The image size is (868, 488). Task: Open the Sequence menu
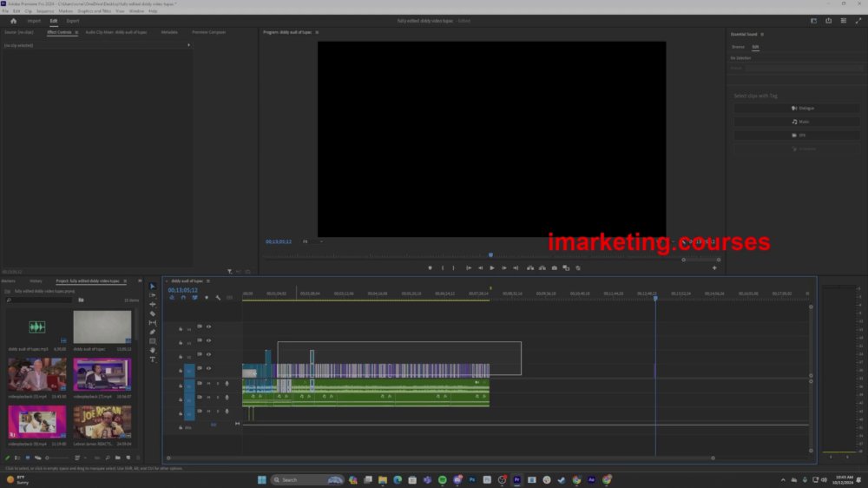45,11
